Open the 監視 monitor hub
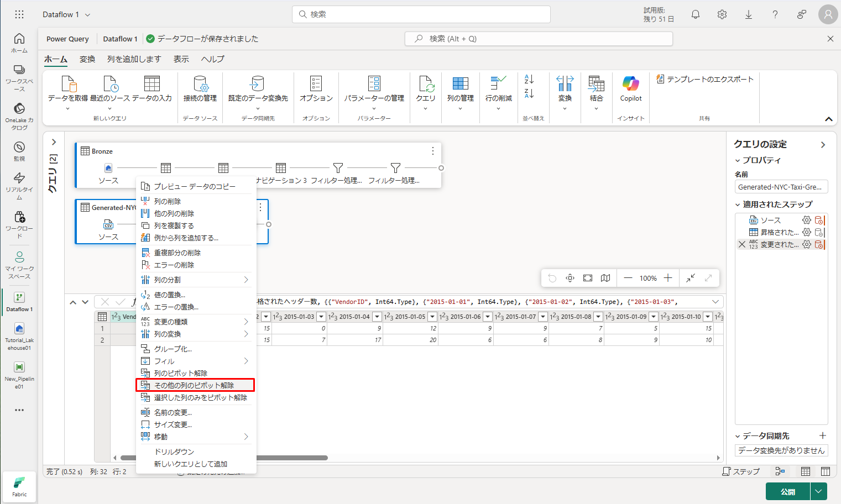The image size is (841, 504). 19,151
